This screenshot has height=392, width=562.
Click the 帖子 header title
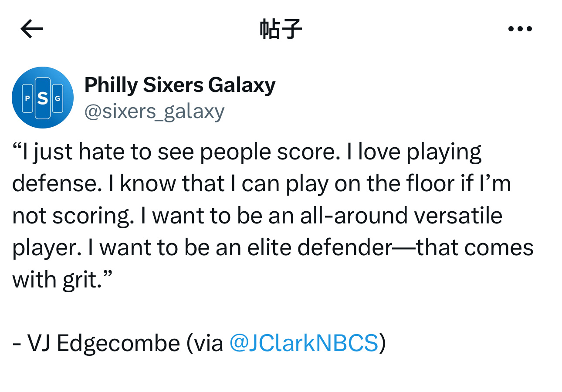tap(281, 29)
